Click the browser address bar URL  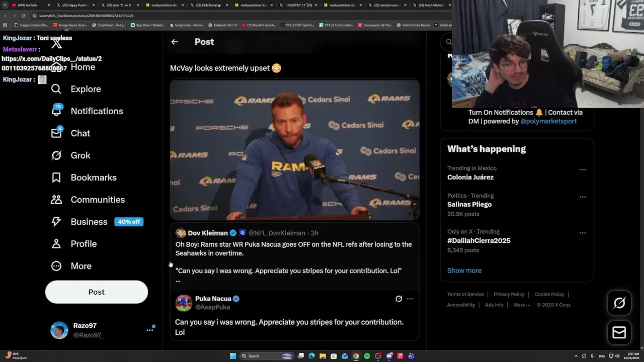[87, 16]
